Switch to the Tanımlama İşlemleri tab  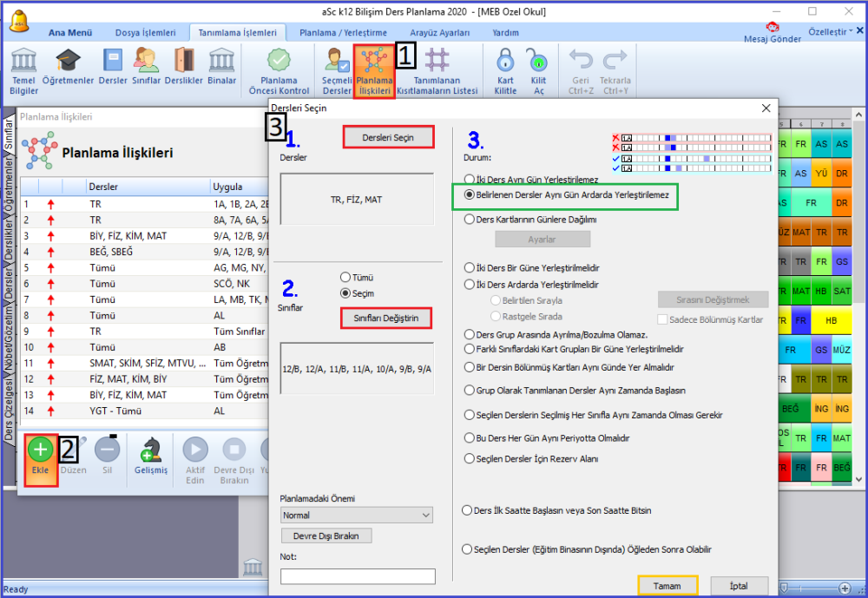238,33
